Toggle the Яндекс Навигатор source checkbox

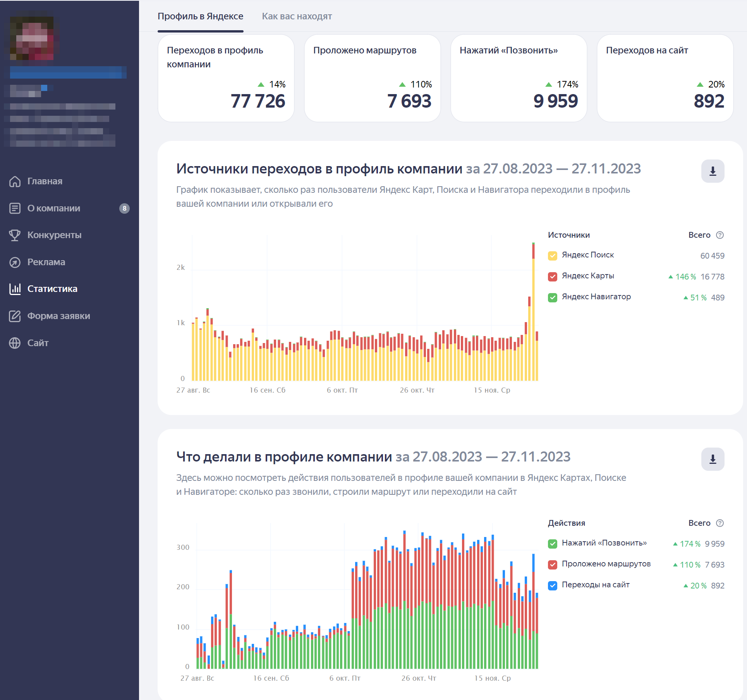coord(553,297)
